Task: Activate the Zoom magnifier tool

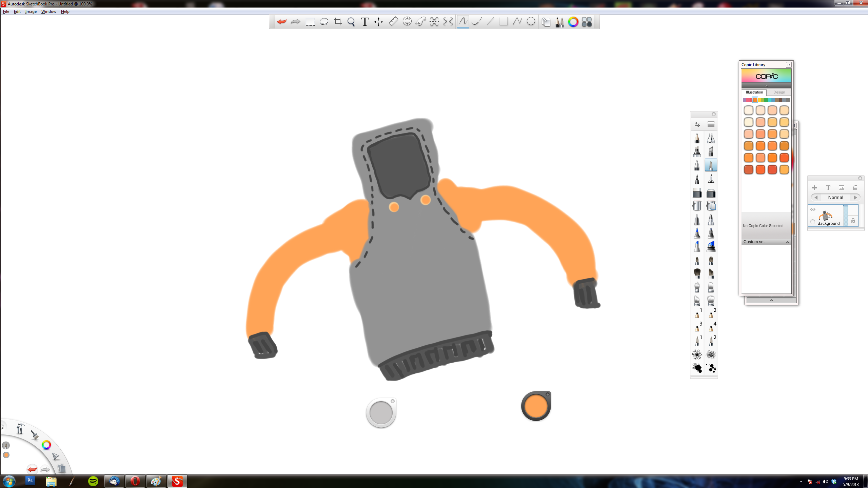Action: point(351,22)
